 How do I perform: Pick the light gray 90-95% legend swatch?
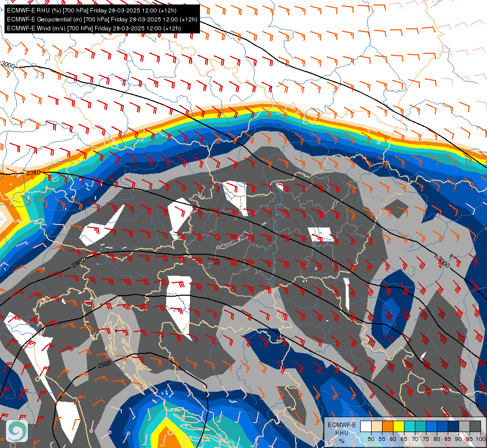(x=464, y=426)
